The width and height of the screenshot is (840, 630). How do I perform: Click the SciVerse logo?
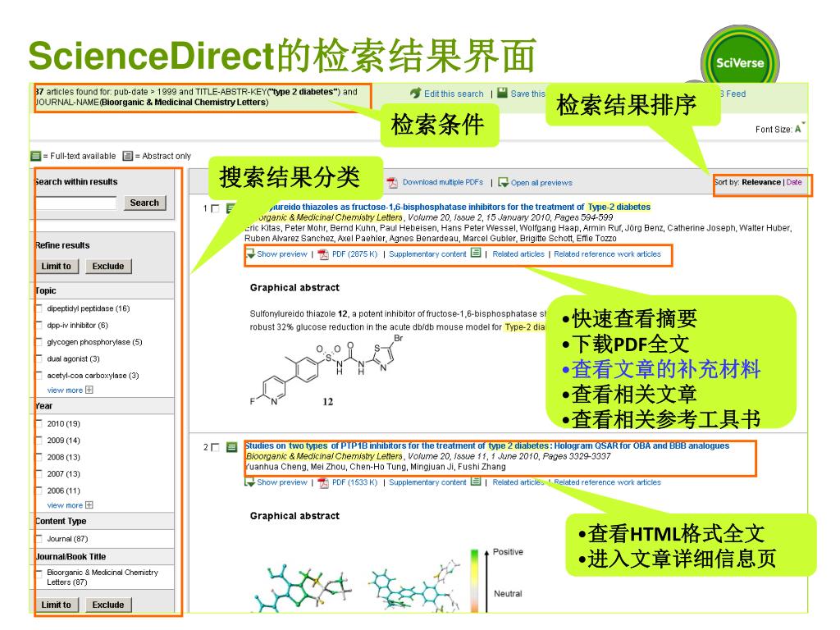[x=740, y=62]
